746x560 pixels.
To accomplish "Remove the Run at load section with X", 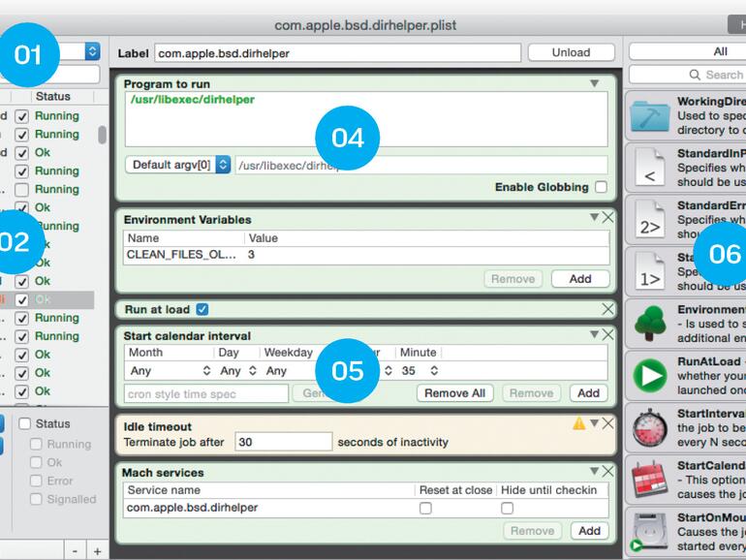I will [x=607, y=309].
